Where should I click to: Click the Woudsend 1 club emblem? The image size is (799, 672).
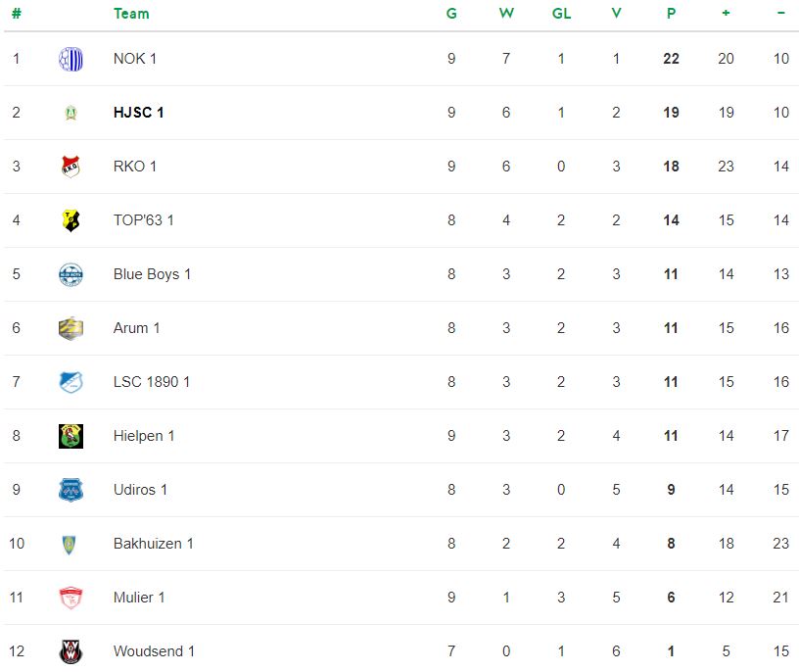coord(70,651)
